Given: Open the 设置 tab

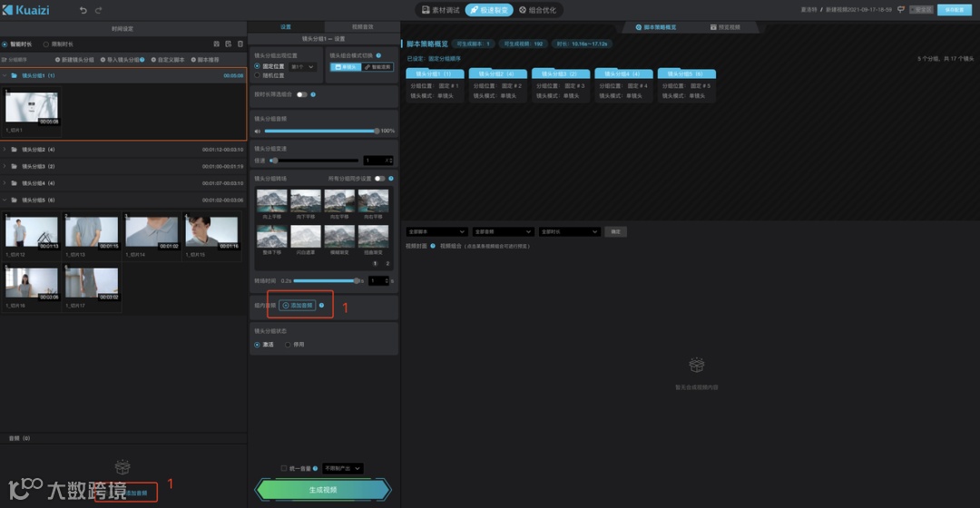Looking at the screenshot, I should [286, 27].
